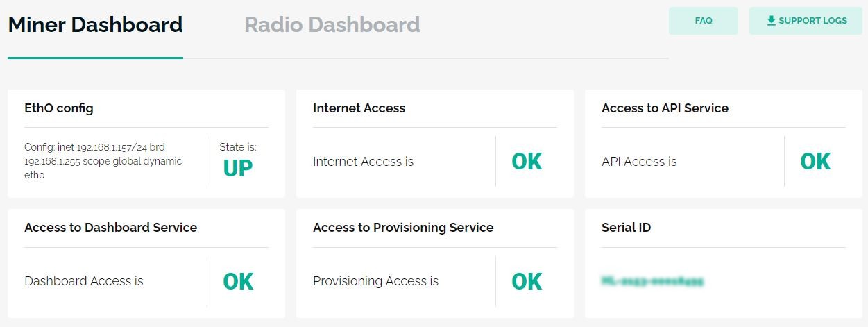Click the blurred Serial ID value
868x327 pixels.
tap(652, 281)
